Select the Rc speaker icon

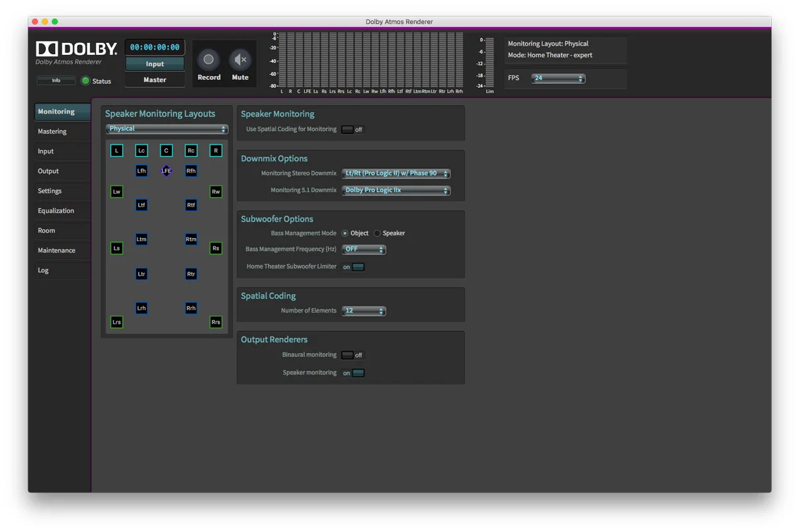191,151
